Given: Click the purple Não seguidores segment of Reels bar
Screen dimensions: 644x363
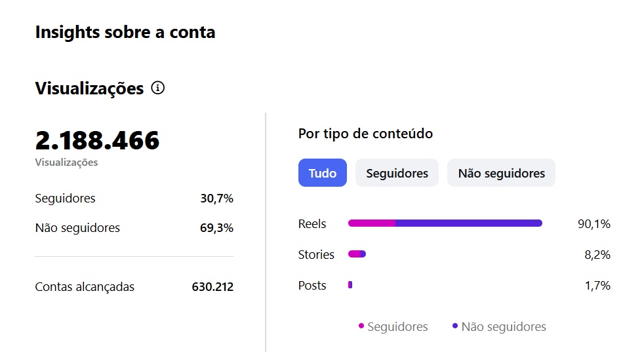Looking at the screenshot, I should pyautogui.click(x=469, y=223).
